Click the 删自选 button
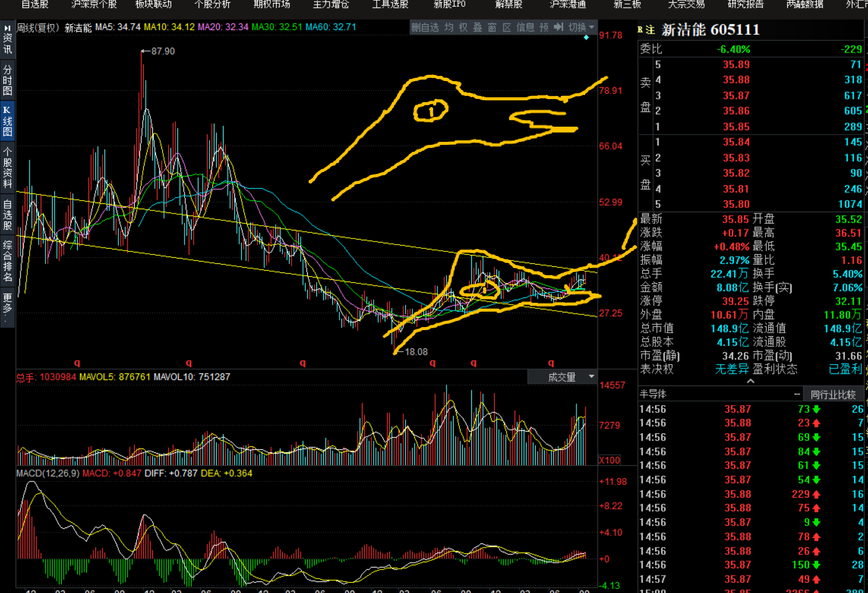This screenshot has height=593, width=868. pyautogui.click(x=425, y=27)
